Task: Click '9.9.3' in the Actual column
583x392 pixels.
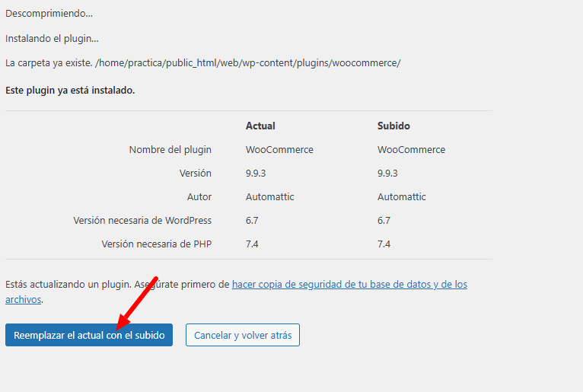Action: click(256, 174)
